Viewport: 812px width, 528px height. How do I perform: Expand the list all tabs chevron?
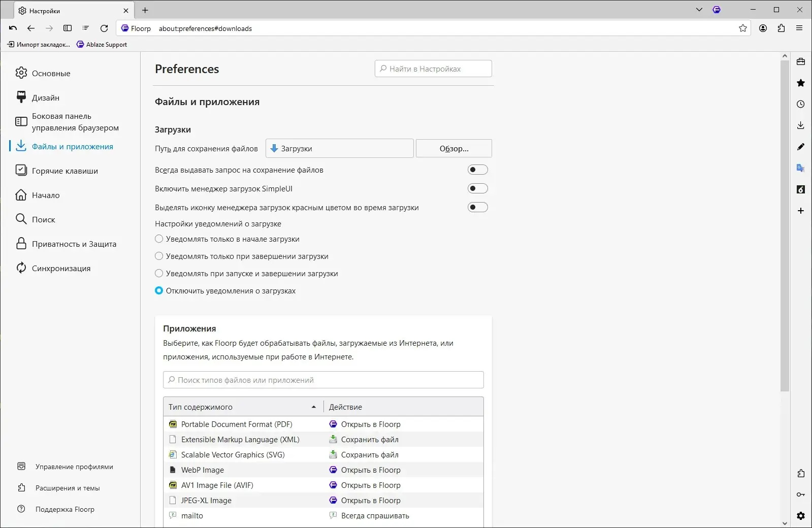point(699,10)
